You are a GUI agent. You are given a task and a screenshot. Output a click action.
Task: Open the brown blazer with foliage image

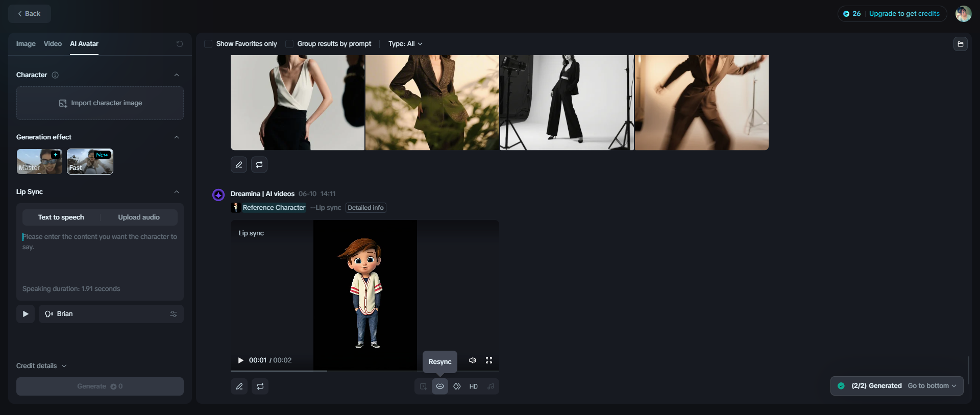(x=432, y=103)
